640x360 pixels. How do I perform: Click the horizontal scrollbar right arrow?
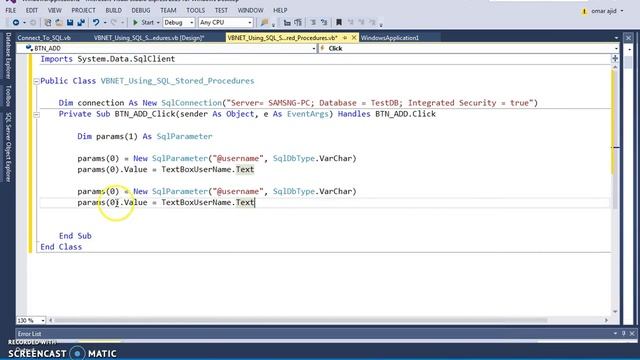coord(607,320)
